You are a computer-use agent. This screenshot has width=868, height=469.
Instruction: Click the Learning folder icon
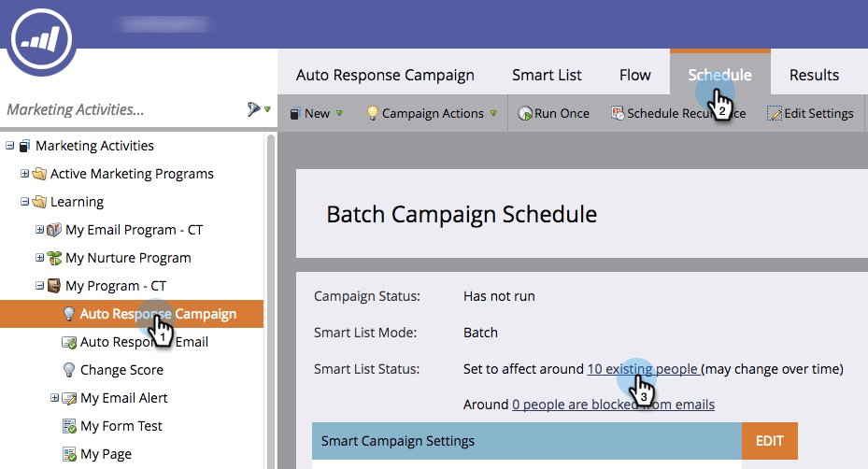[x=39, y=202]
